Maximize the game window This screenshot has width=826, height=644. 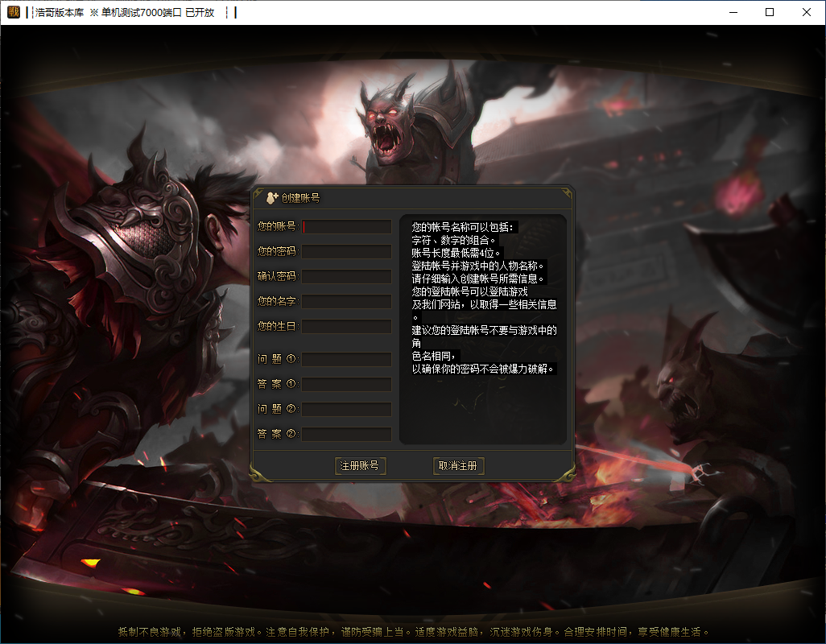(770, 12)
